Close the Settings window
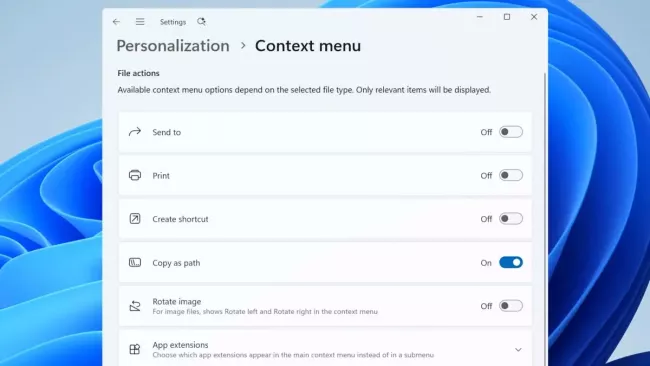The height and width of the screenshot is (366, 650). [534, 17]
